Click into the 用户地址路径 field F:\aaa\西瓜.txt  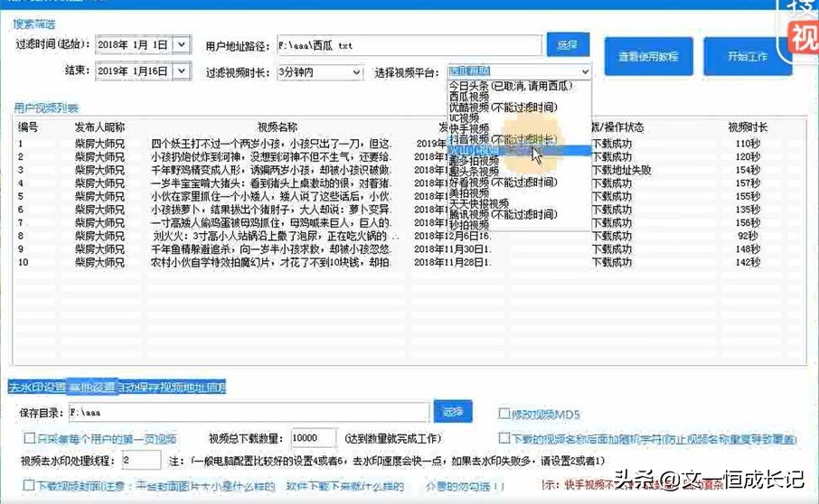pyautogui.click(x=409, y=45)
